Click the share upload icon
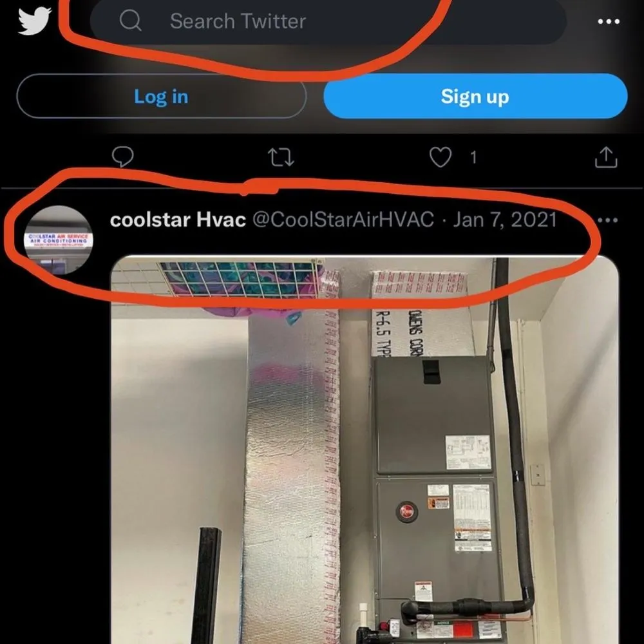Screen dimensions: 644x644 (606, 157)
